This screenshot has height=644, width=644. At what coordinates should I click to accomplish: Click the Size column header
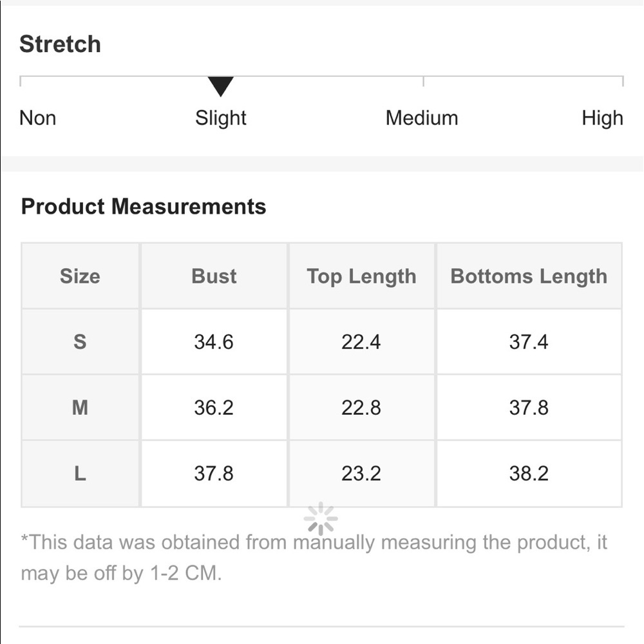click(80, 276)
